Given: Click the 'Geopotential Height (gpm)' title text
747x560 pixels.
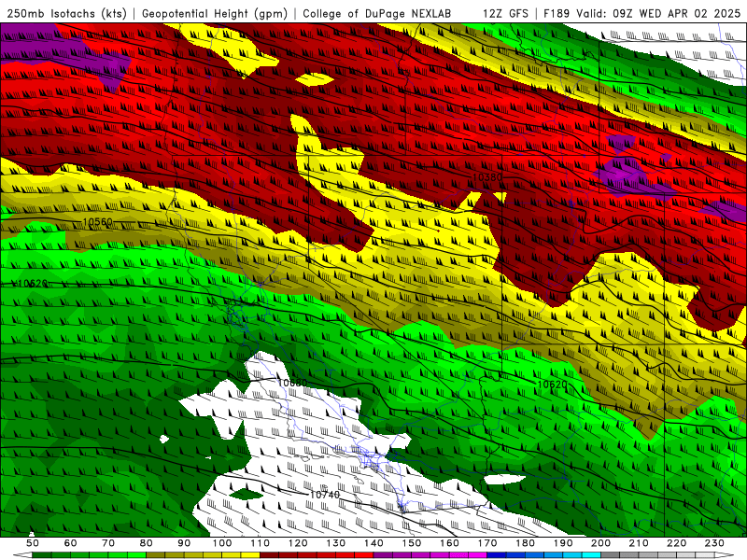Looking at the screenshot, I should (x=215, y=14).
